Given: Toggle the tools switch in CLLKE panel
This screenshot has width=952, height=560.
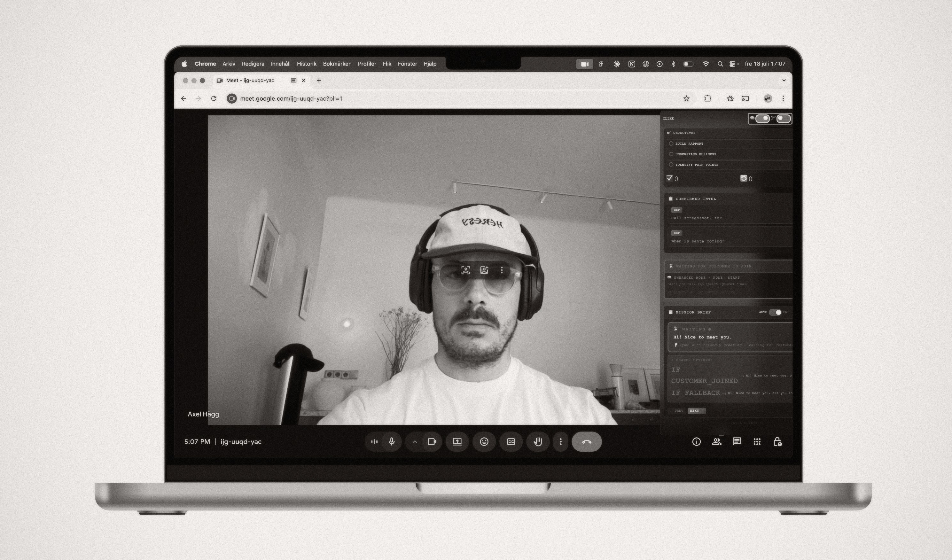Looking at the screenshot, I should 783,119.
